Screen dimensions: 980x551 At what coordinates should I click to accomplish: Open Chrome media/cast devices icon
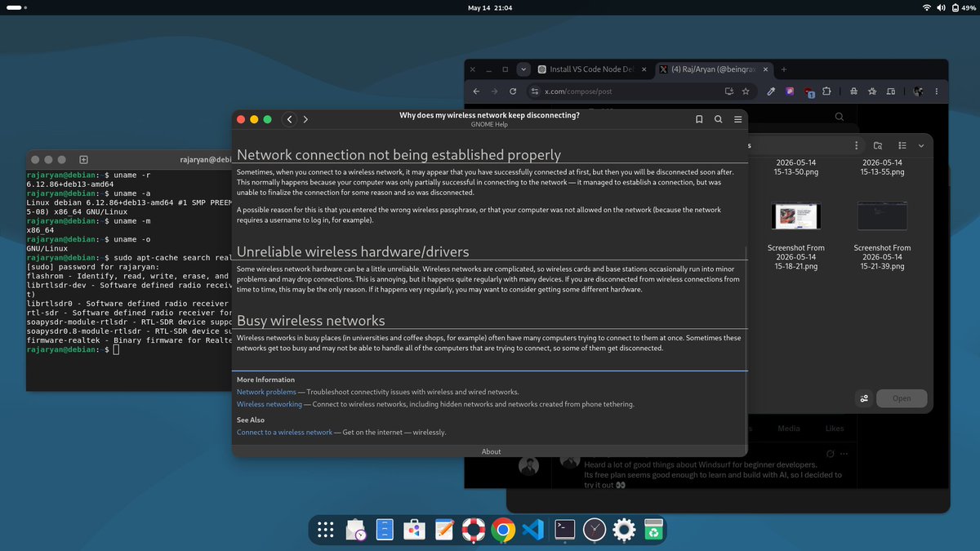[891, 91]
